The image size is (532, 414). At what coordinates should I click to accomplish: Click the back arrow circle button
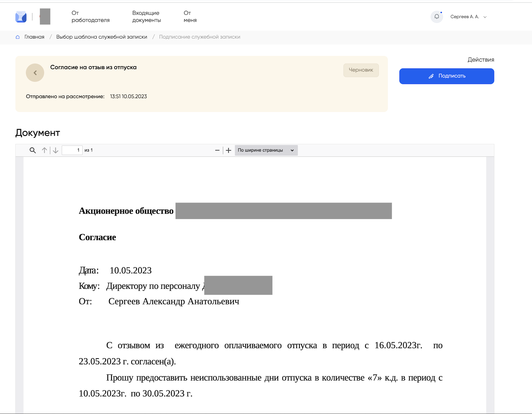click(35, 73)
